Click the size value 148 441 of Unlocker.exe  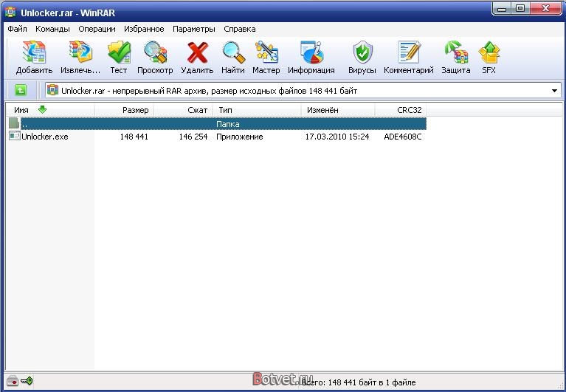tap(134, 137)
